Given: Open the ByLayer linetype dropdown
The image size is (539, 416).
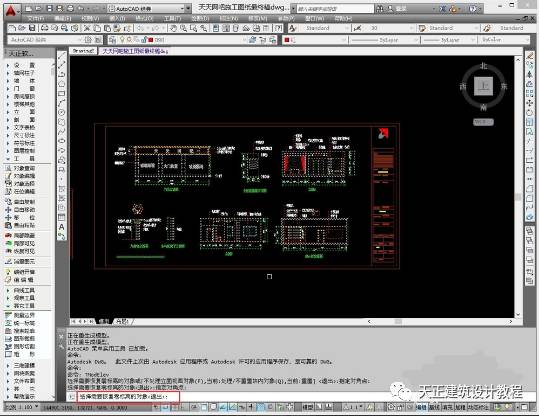Looking at the screenshot, I should [385, 40].
